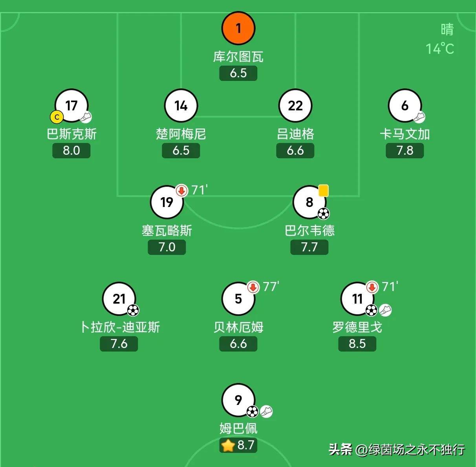Select player number 22 circle
Viewport: 476px width, 467px height.
[295, 106]
